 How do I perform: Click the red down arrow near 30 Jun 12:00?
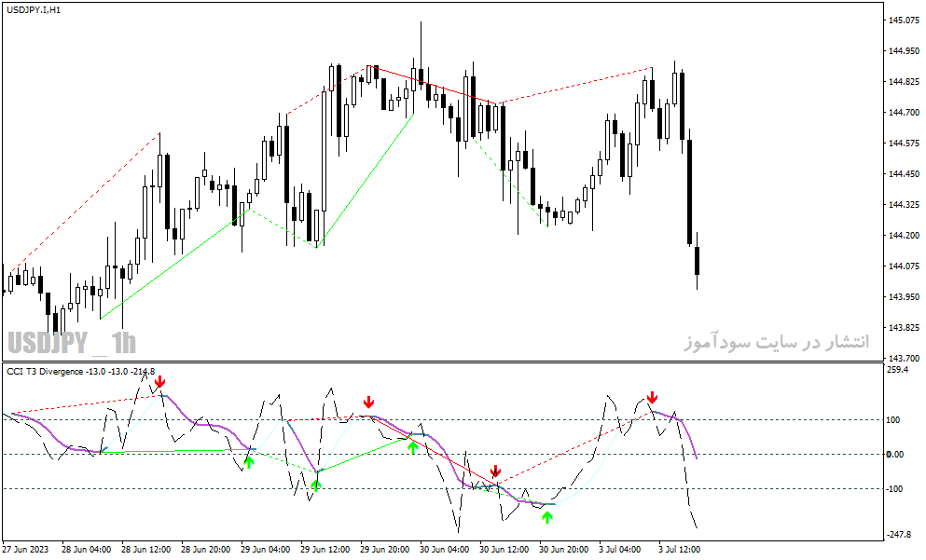pos(496,471)
